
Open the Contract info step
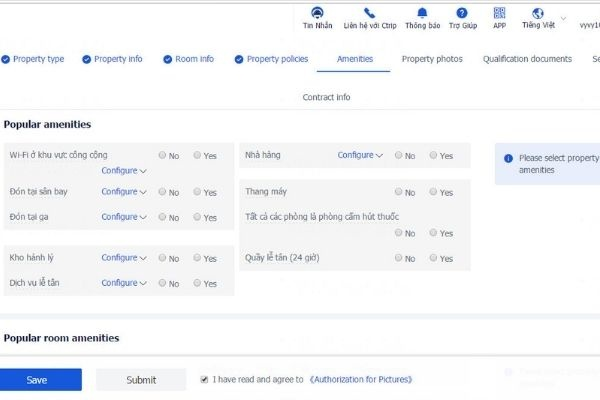(326, 97)
